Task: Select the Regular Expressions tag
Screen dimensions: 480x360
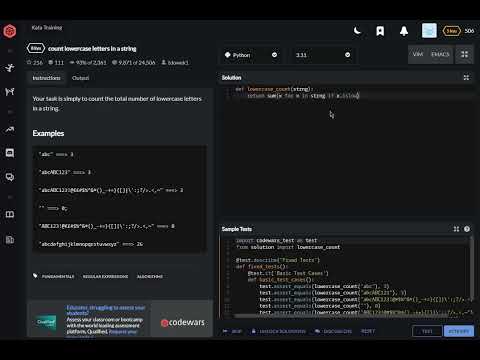Action: click(x=105, y=276)
